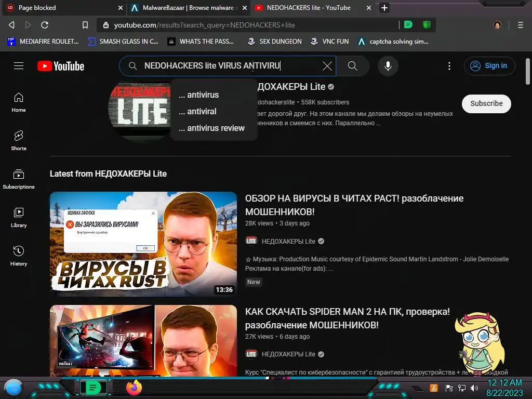Image resolution: width=532 pixels, height=399 pixels.
Task: Open YouTube settings three-dot menu
Action: click(x=449, y=66)
